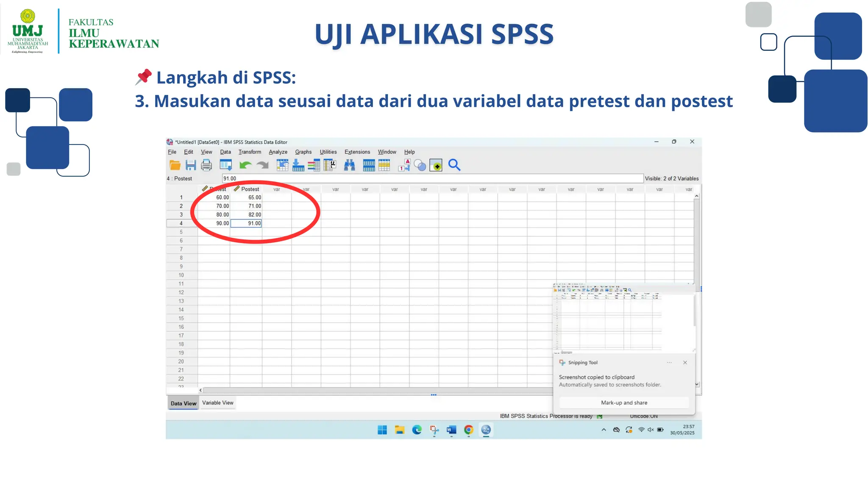Select the Go to variable icon

tap(298, 165)
